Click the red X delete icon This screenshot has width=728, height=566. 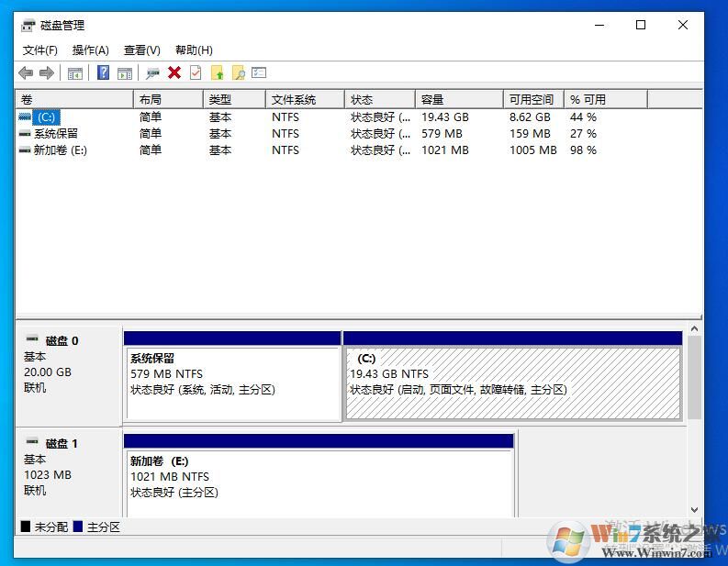coord(174,73)
